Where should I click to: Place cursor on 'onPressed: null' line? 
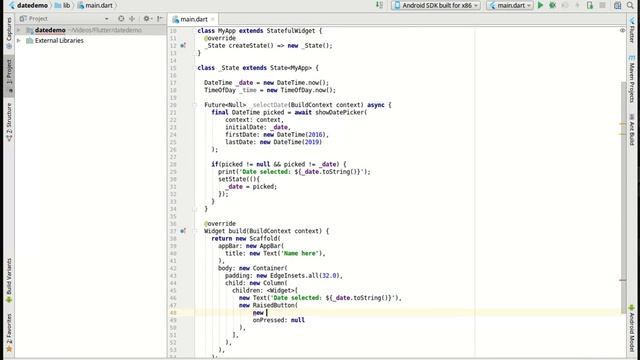(279, 320)
